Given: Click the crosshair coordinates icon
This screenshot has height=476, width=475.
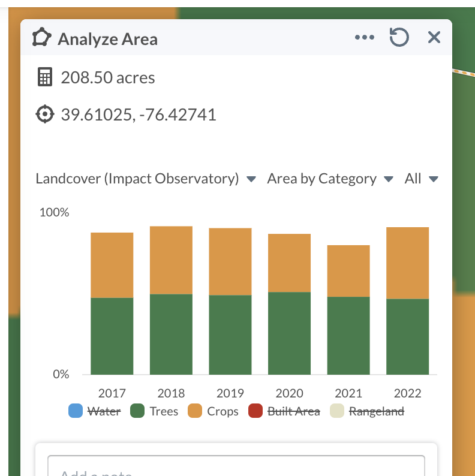Looking at the screenshot, I should (x=45, y=114).
